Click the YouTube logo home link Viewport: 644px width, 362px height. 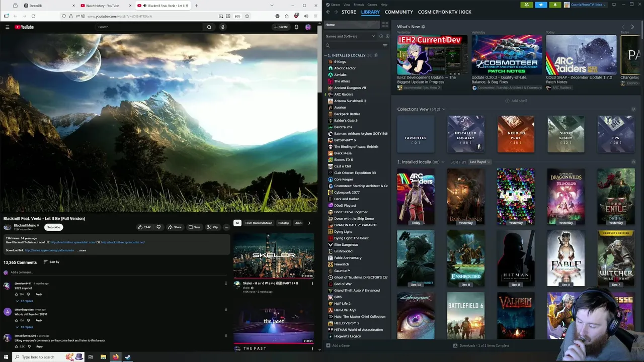point(24,27)
